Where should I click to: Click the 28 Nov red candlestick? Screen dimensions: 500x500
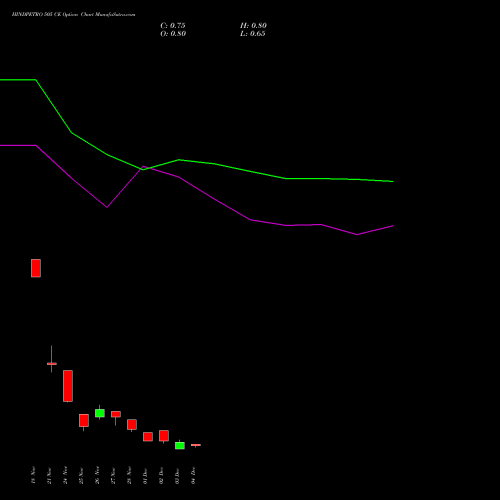(x=132, y=425)
